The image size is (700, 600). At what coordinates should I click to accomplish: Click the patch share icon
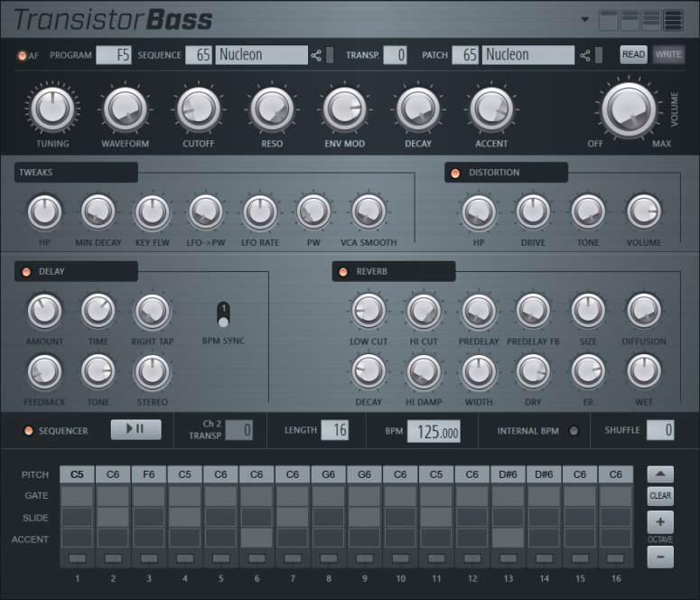coord(585,55)
